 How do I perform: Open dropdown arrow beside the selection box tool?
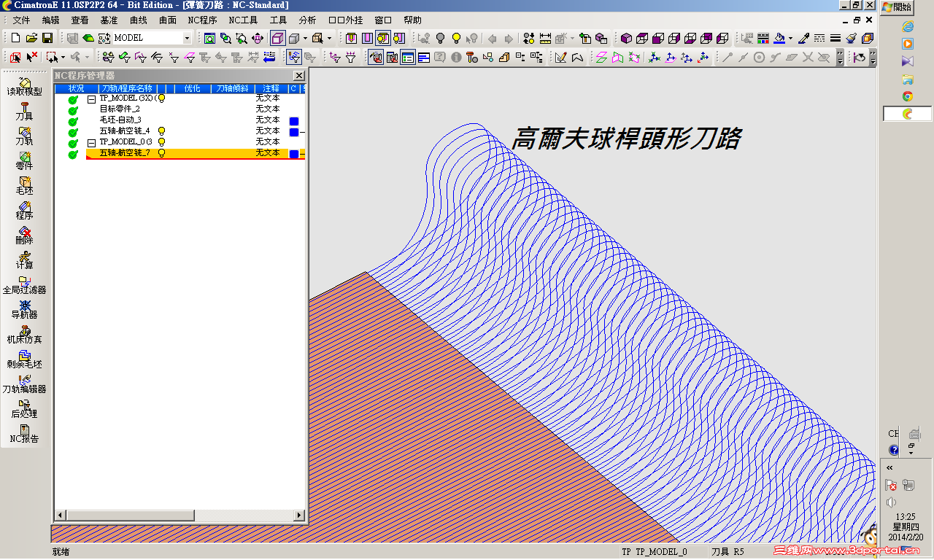[63, 57]
